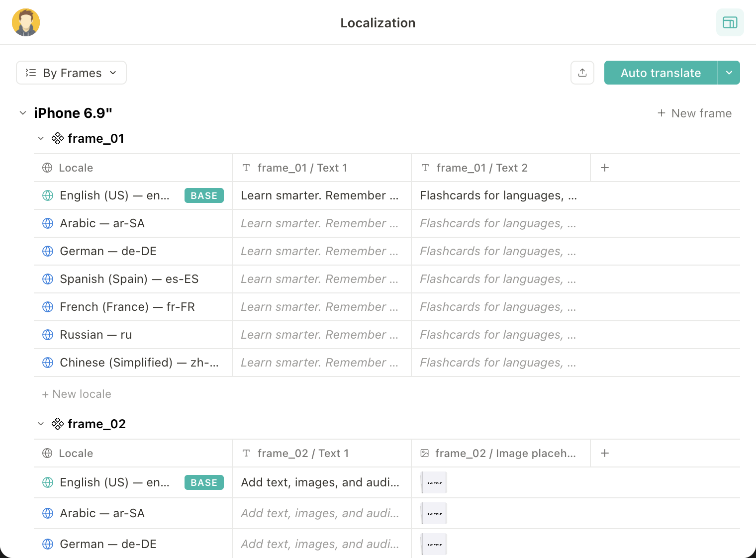756x558 pixels.
Task: Click the frame_01 / Text 2 column header
Action: pyautogui.click(x=501, y=168)
